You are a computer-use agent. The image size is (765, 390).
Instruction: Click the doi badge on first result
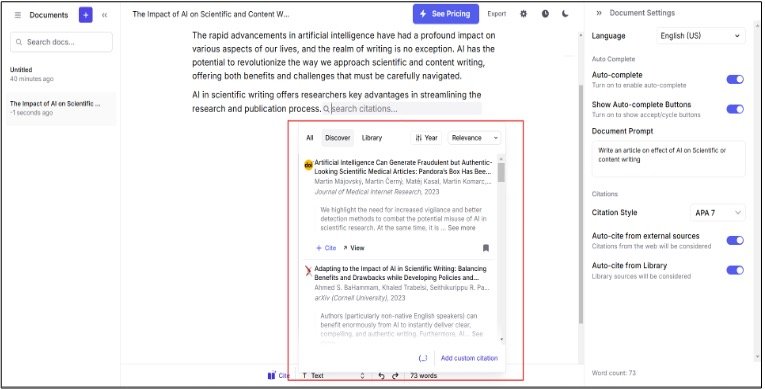click(308, 165)
